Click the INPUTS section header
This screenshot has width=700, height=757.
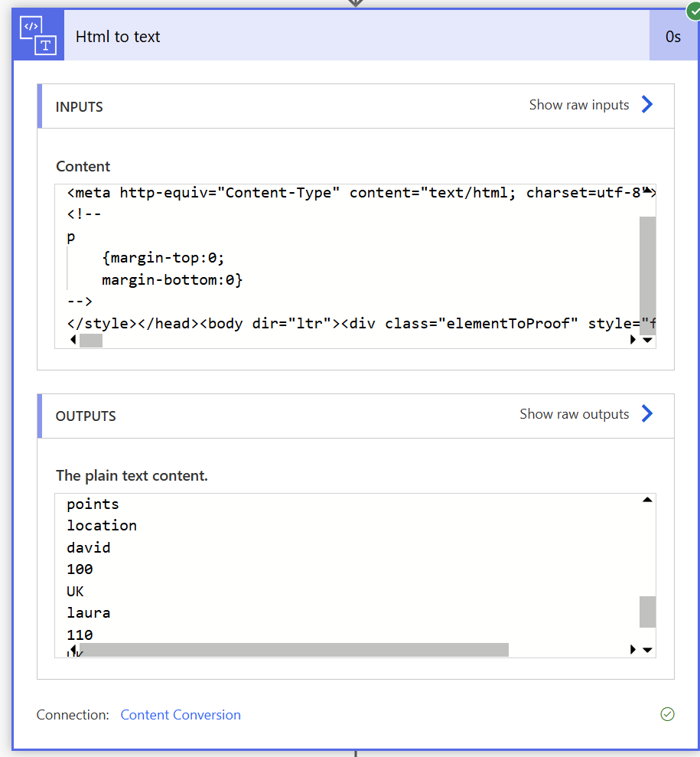[x=356, y=106]
